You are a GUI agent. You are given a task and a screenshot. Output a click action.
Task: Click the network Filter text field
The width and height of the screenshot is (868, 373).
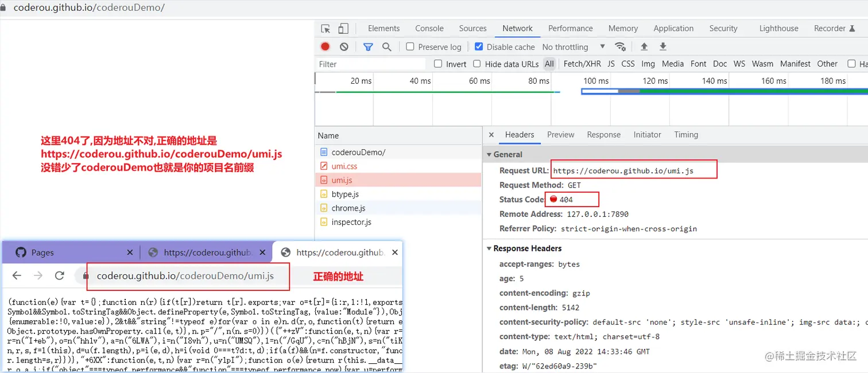click(371, 64)
